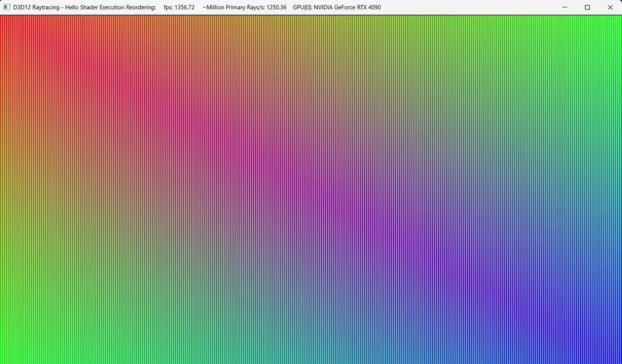
Task: Maximize the raytracing sample window
Action: 587,7
